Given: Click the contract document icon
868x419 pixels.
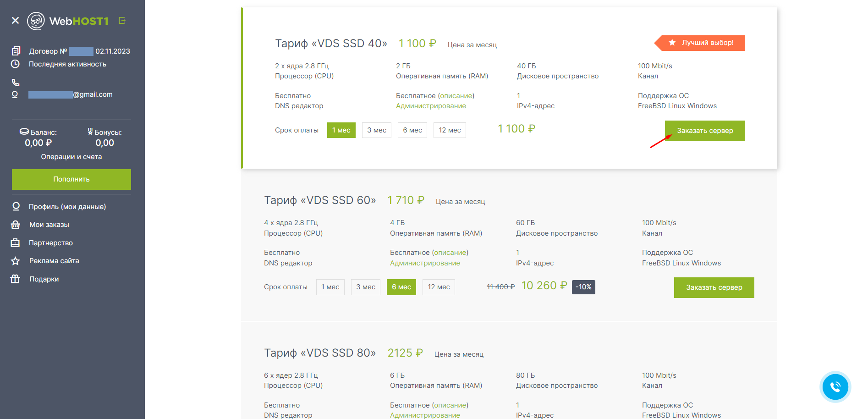Looking at the screenshot, I should point(16,51).
